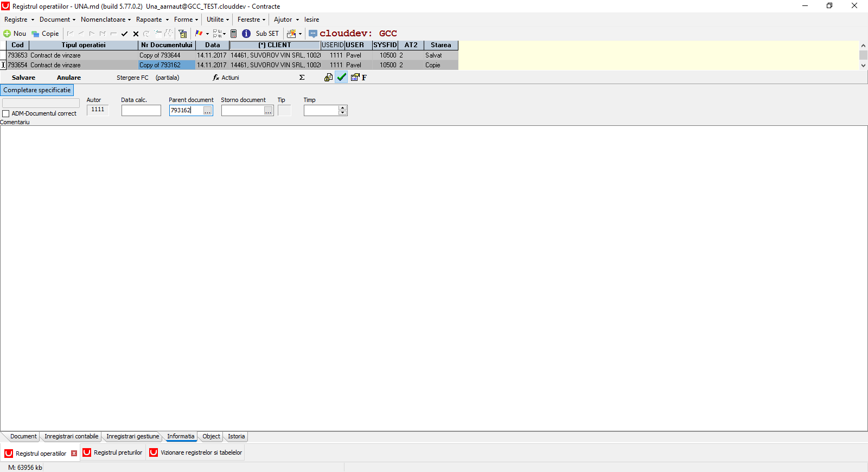Click the filter table toolbar icon
Image resolution: width=868 pixels, height=472 pixels.
click(x=183, y=34)
